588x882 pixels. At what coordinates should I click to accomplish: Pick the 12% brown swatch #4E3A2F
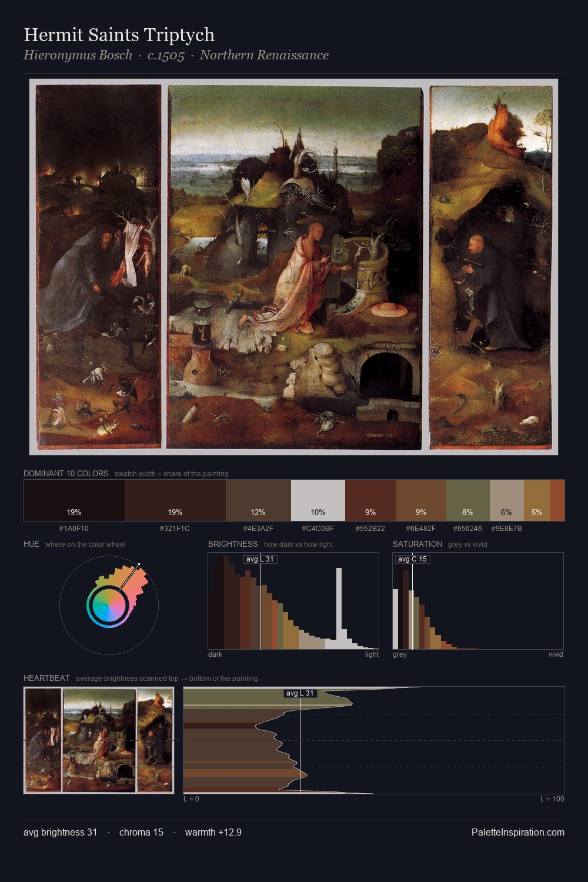point(258,500)
